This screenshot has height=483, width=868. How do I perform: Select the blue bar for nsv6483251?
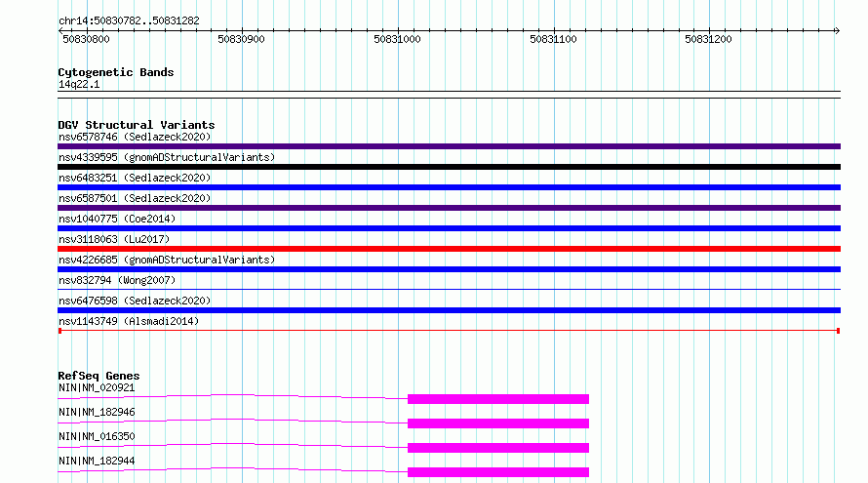(x=449, y=187)
